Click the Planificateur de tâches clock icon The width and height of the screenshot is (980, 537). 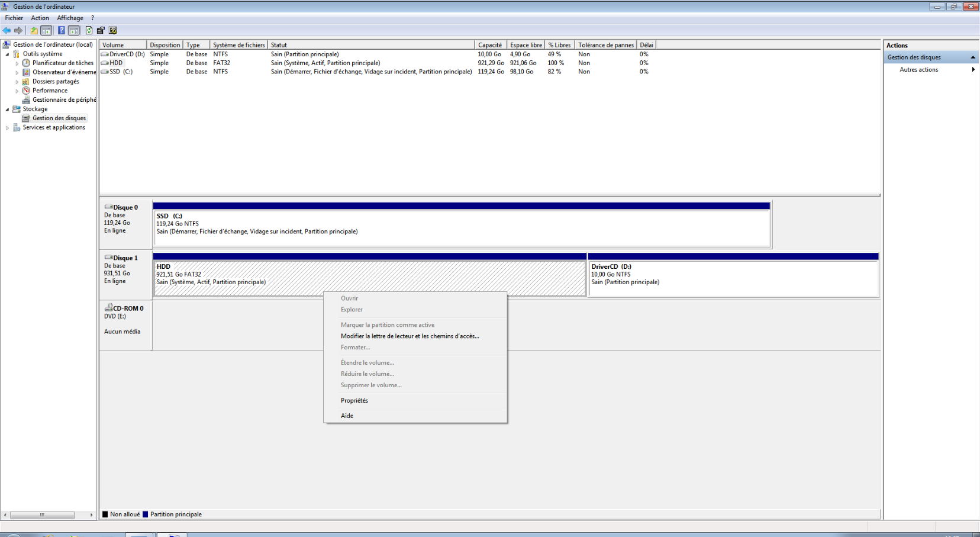(x=26, y=63)
